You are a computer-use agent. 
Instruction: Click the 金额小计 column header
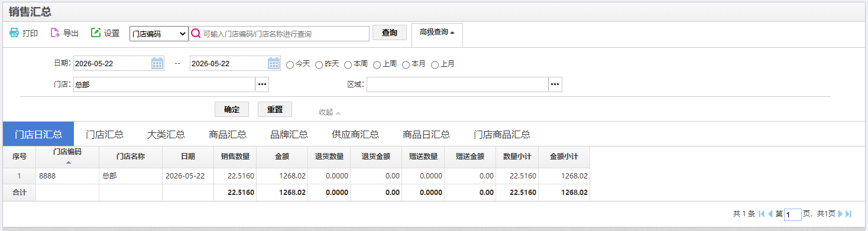564,157
